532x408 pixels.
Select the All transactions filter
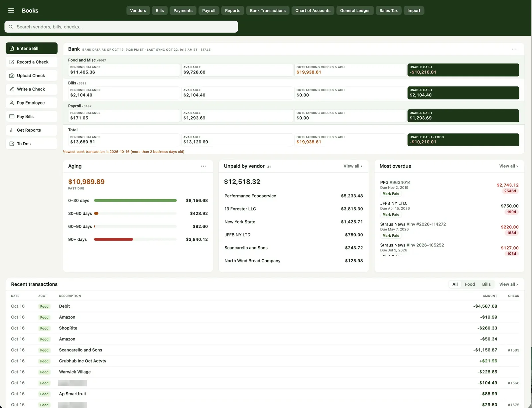(x=455, y=284)
